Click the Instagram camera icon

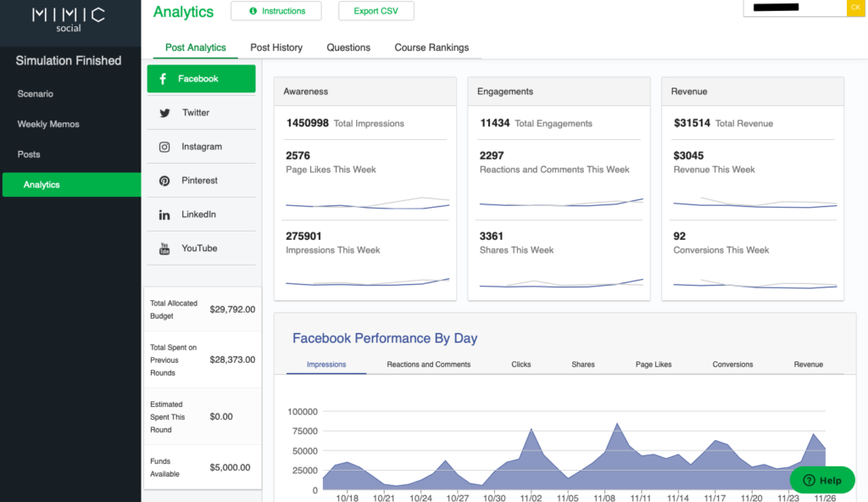pyautogui.click(x=164, y=147)
